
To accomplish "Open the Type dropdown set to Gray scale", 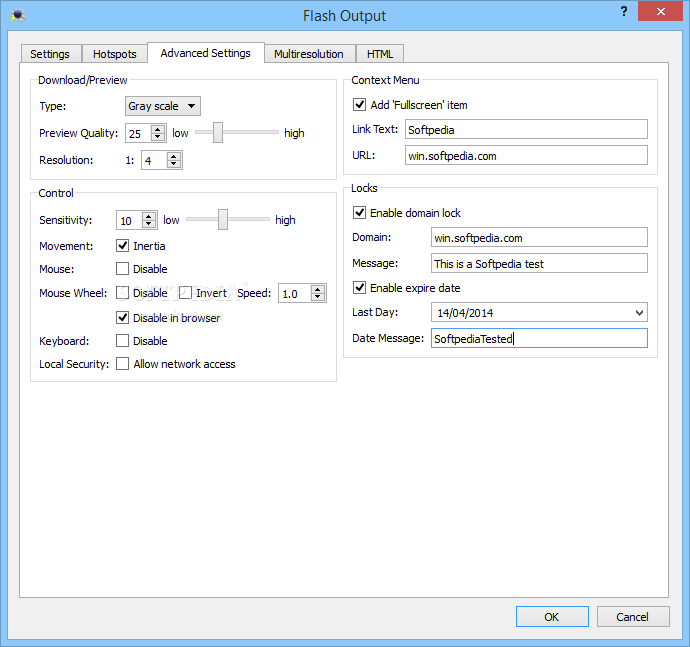I will click(x=163, y=106).
